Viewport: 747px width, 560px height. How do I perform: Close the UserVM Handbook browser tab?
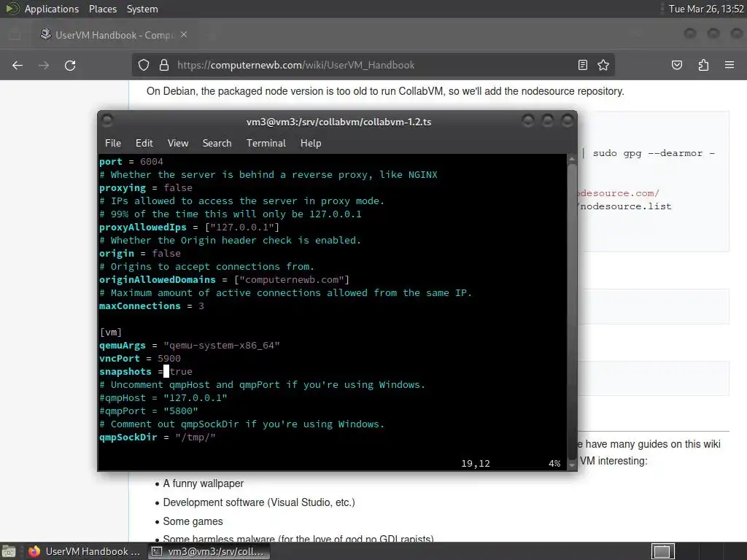coord(184,35)
